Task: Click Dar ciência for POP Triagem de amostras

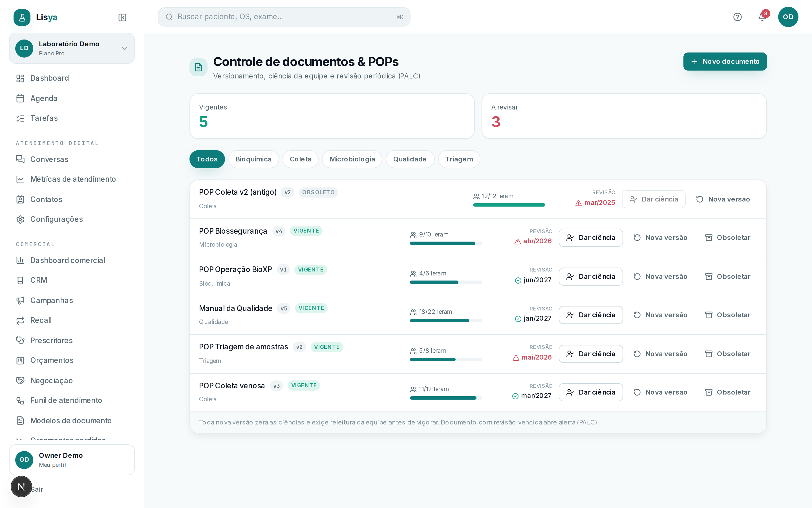Action: [x=591, y=354]
